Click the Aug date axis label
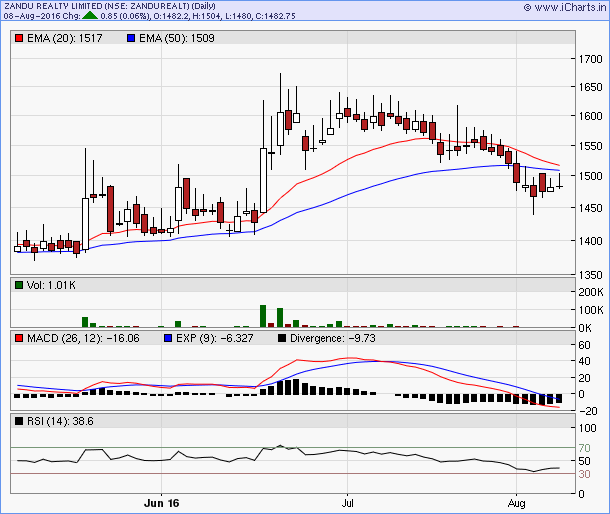The height and width of the screenshot is (514, 610). pyautogui.click(x=516, y=503)
